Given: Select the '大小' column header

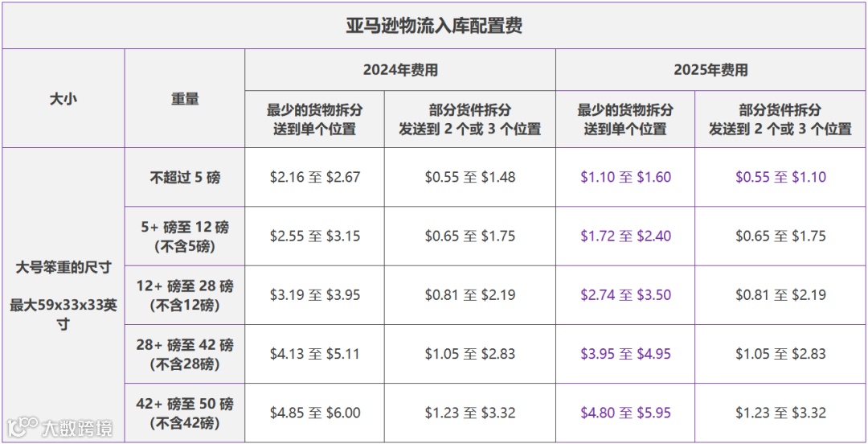Looking at the screenshot, I should tap(63, 99).
